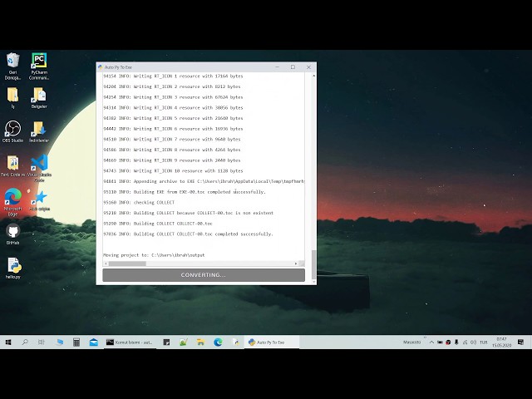
Task: Click "Building EXE from EXE-00.toc completed" line
Action: (185, 192)
